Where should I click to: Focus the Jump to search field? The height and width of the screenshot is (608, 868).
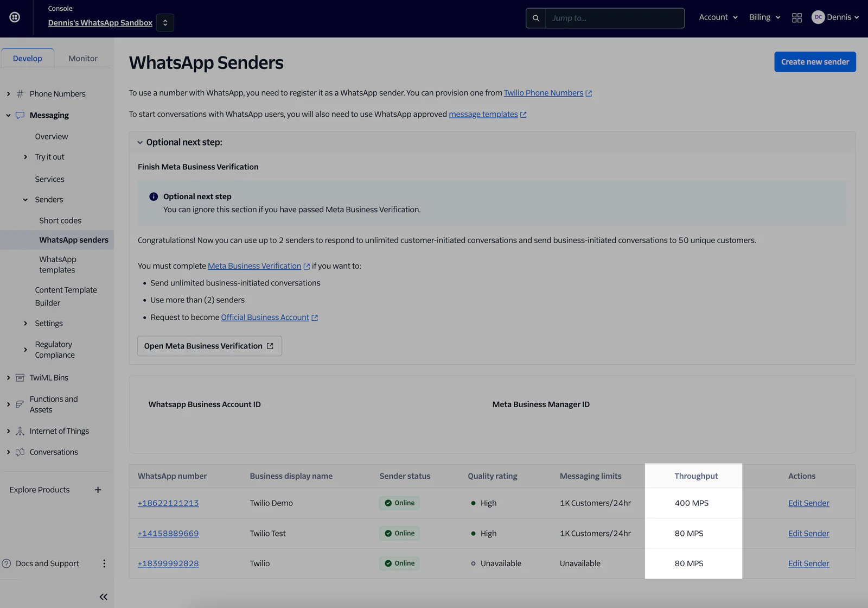click(x=615, y=18)
